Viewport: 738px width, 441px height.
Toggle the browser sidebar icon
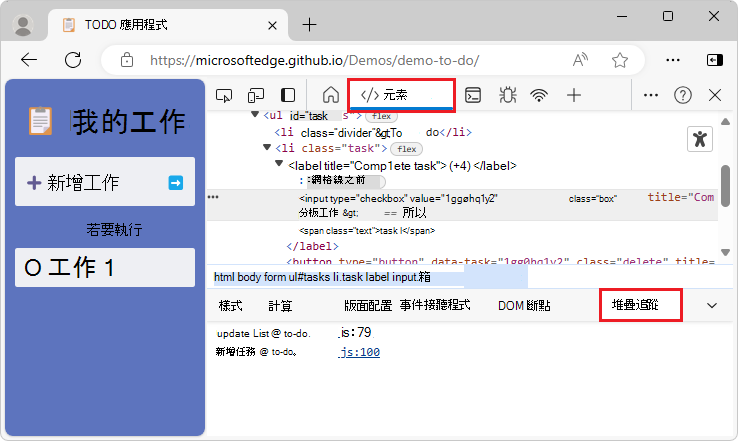[x=714, y=60]
